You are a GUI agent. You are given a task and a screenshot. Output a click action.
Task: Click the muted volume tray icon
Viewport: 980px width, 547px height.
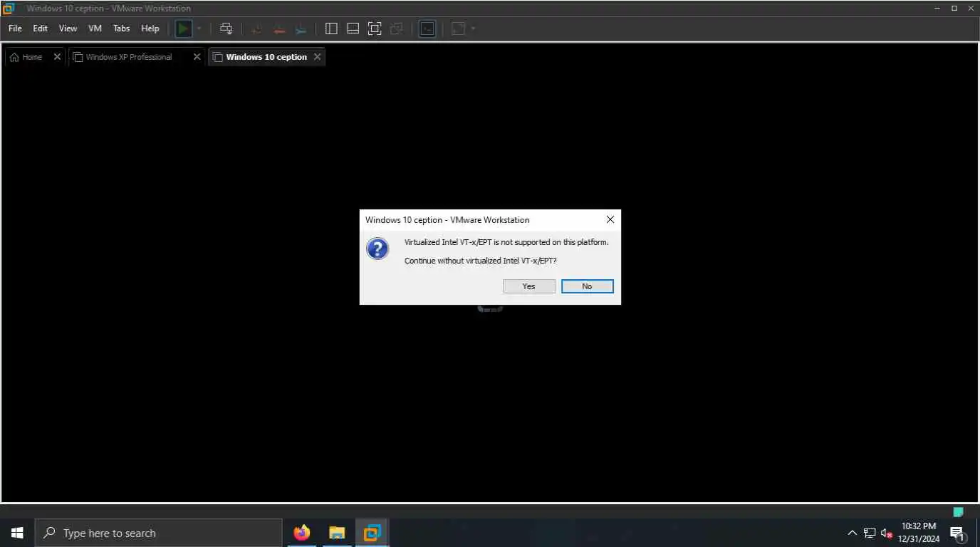[x=887, y=533]
